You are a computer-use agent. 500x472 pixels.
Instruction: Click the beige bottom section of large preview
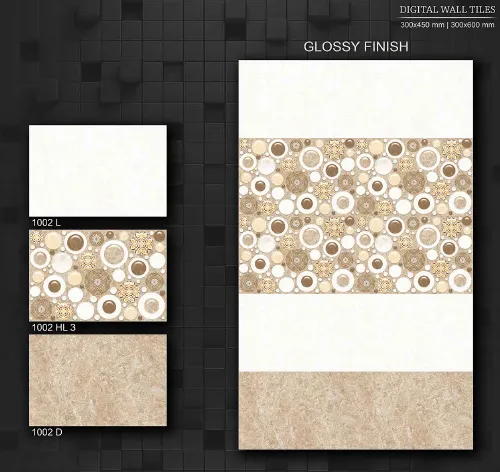[356, 411]
